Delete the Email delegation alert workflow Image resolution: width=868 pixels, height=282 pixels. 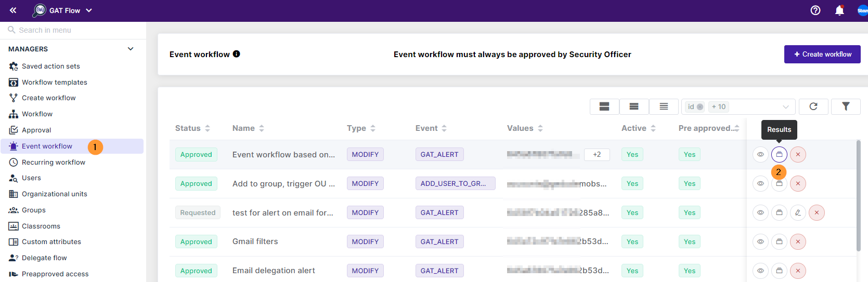click(x=798, y=271)
